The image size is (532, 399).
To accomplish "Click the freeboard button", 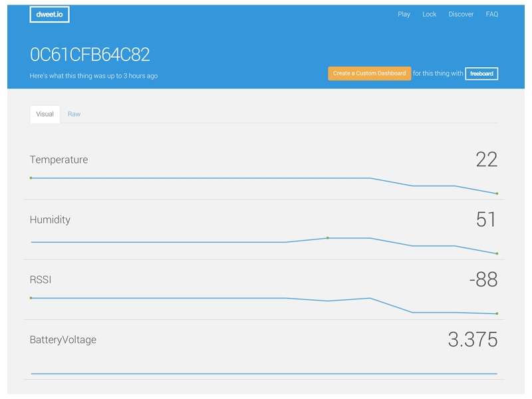I will click(481, 74).
